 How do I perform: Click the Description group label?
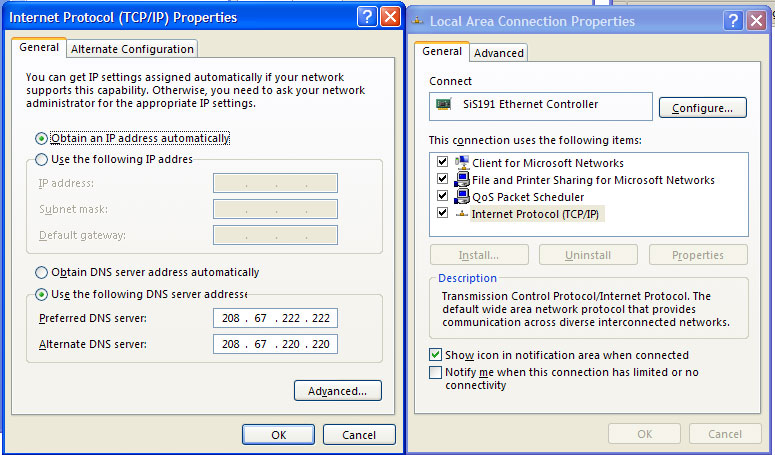tap(467, 278)
